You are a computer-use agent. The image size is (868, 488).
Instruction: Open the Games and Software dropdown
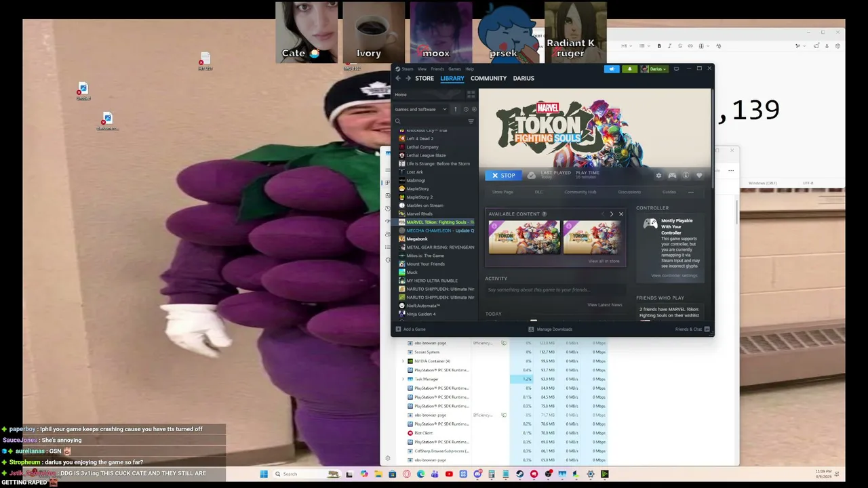coord(421,109)
